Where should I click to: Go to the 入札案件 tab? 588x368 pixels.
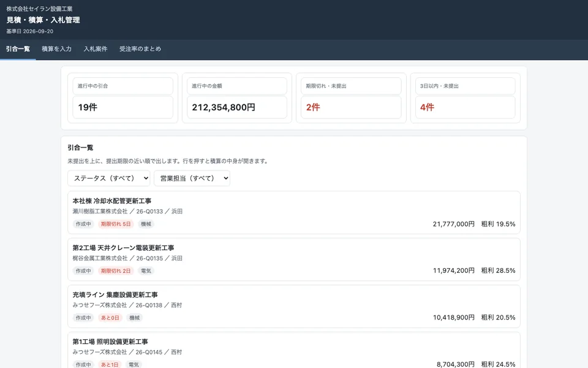(96, 49)
